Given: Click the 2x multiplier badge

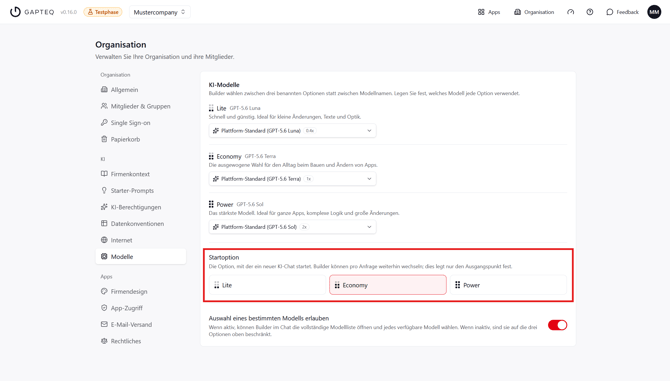Looking at the screenshot, I should coord(304,227).
